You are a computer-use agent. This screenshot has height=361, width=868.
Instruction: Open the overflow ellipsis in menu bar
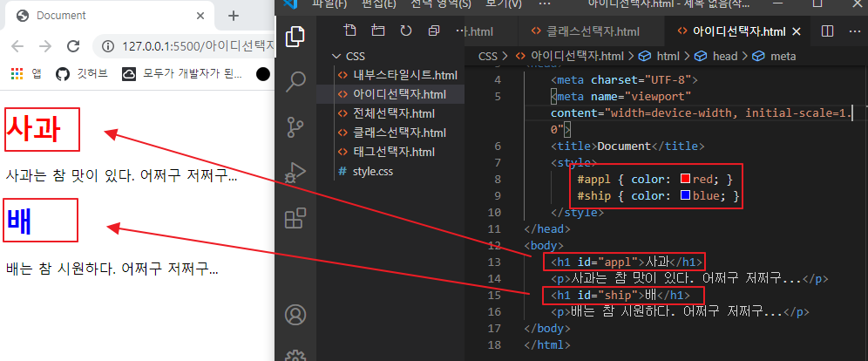pos(544,3)
